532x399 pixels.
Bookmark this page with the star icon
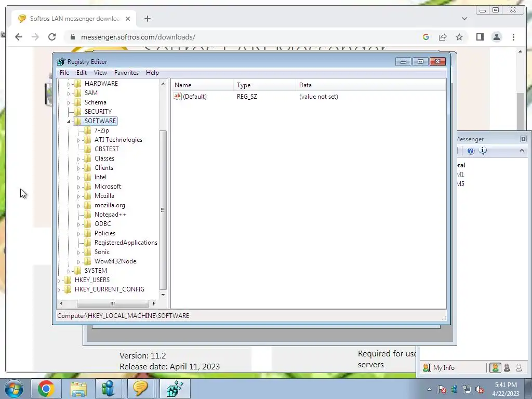click(459, 37)
